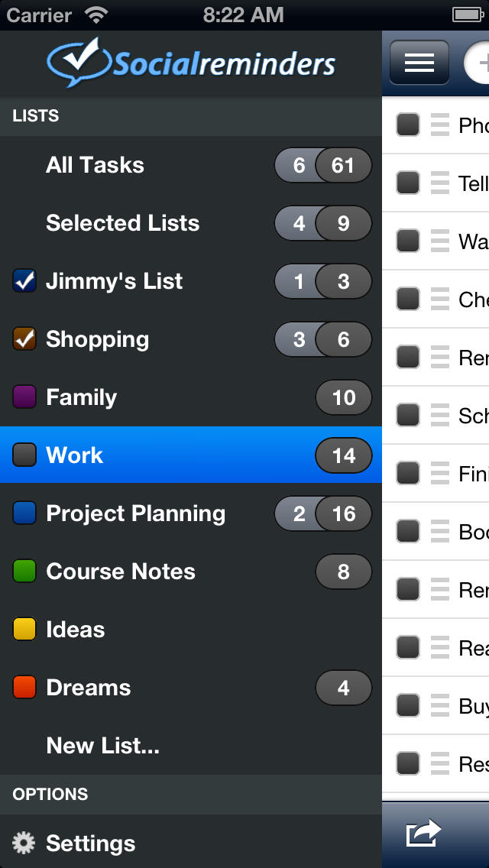Tap the share export arrow icon
Image resolution: width=489 pixels, height=868 pixels.
click(x=424, y=834)
